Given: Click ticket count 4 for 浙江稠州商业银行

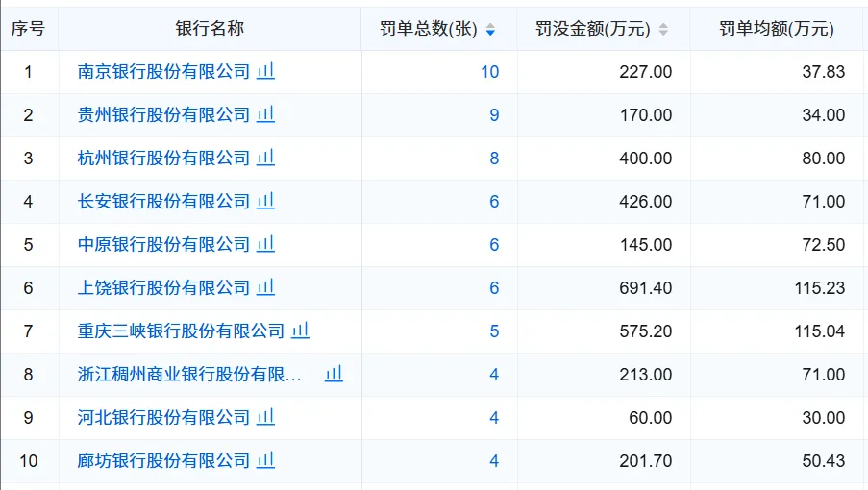Looking at the screenshot, I should click(494, 375).
